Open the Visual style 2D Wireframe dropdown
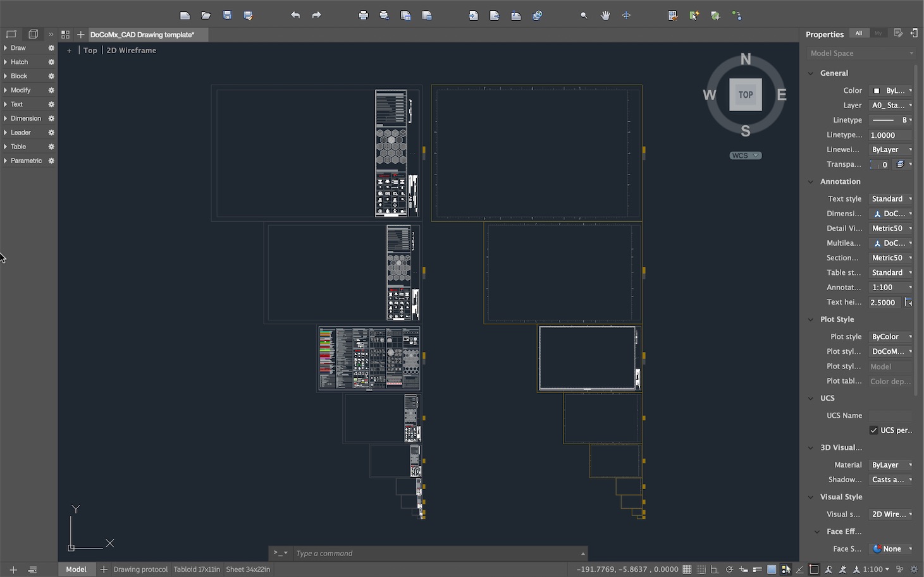Viewport: 924px width, 577px height. pos(890,514)
